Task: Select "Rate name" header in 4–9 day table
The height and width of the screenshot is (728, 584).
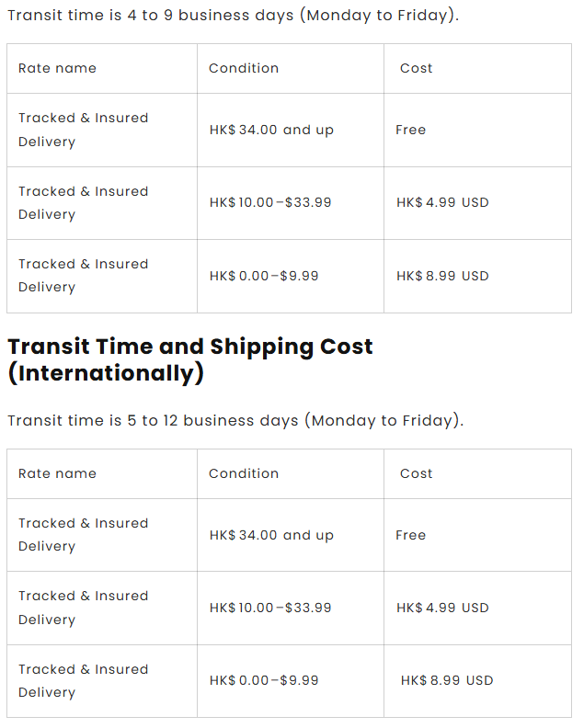Action: point(57,68)
